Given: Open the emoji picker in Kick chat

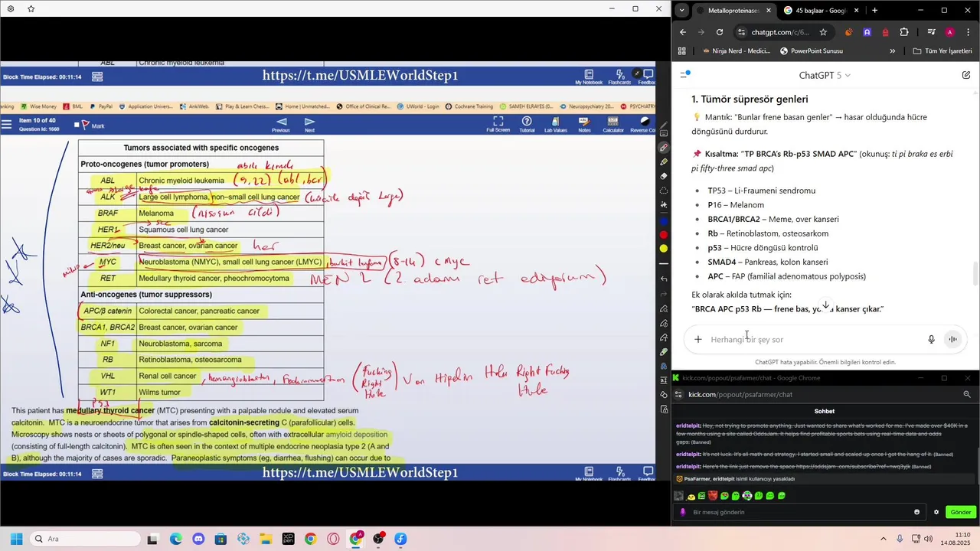Looking at the screenshot, I should click(916, 512).
